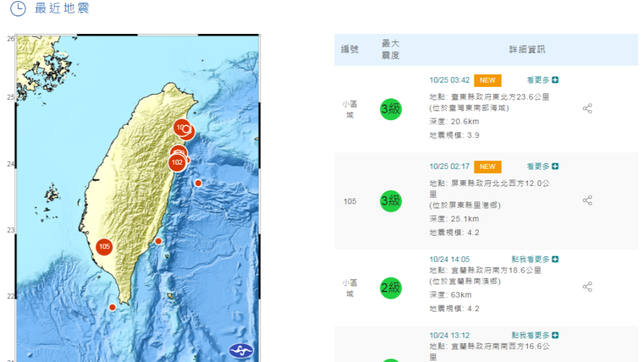The height and width of the screenshot is (362, 644).
Task: Open the 10/24 13:12 timestamp link
Action: click(450, 335)
